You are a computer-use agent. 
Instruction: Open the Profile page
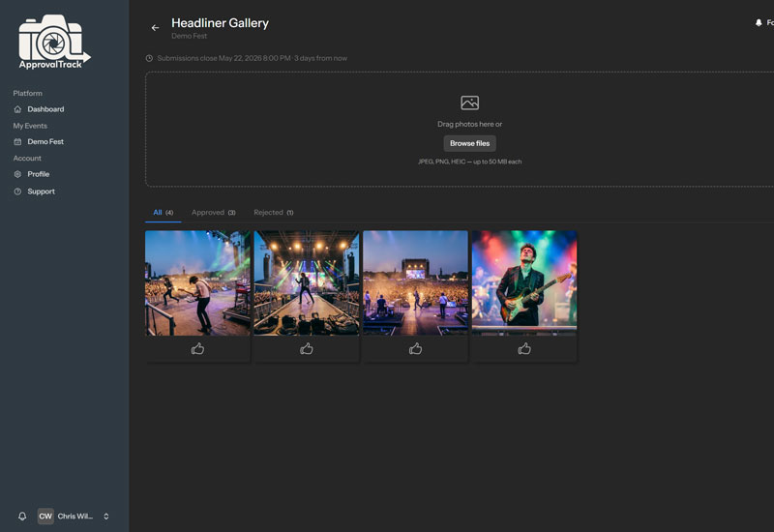(x=39, y=174)
